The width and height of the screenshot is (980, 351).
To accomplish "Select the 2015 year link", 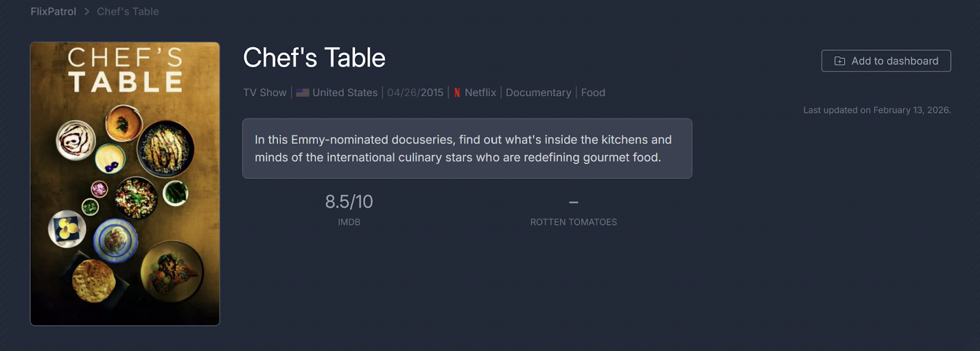I will point(432,92).
